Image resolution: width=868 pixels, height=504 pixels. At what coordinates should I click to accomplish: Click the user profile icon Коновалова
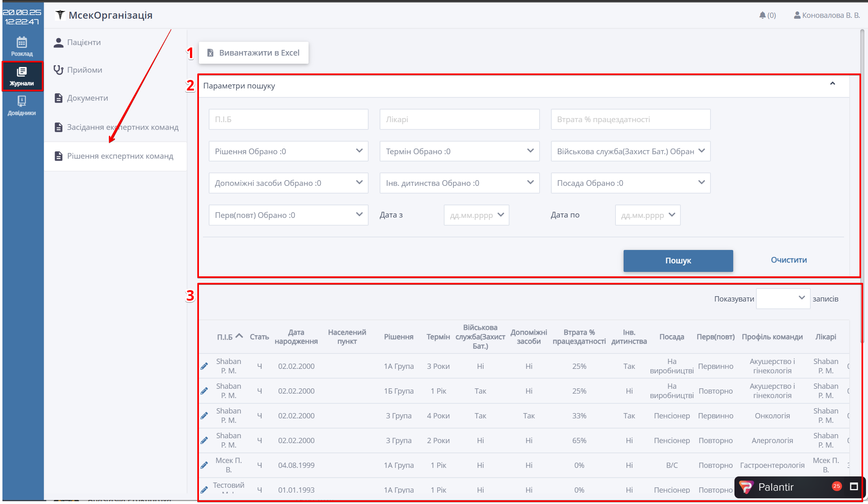(x=797, y=15)
